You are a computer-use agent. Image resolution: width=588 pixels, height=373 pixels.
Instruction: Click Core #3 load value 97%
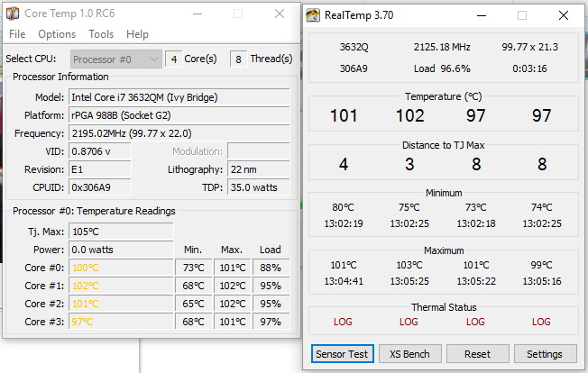(x=271, y=322)
